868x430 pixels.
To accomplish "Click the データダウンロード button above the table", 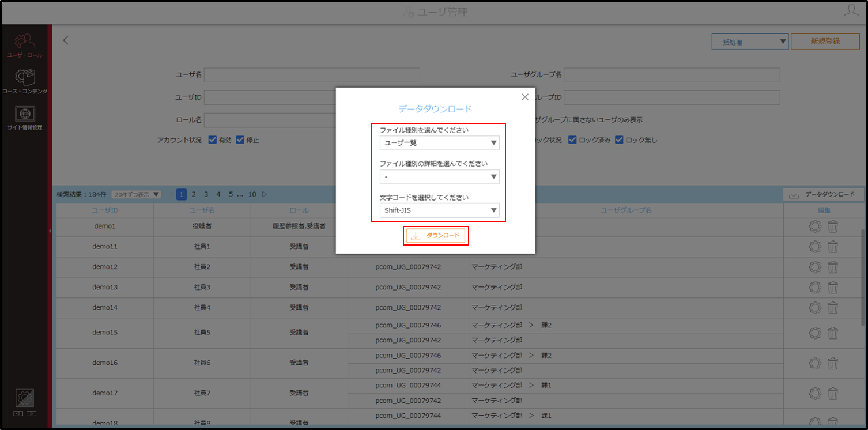I will coord(822,194).
